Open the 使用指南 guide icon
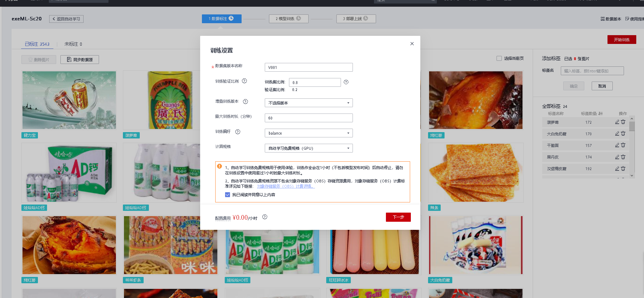The width and height of the screenshot is (644, 298). [627, 19]
